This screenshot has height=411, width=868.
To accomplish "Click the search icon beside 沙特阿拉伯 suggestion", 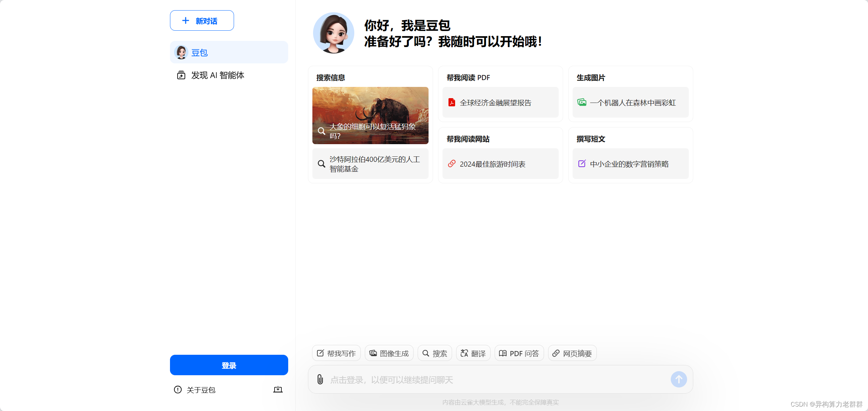I will [x=321, y=164].
